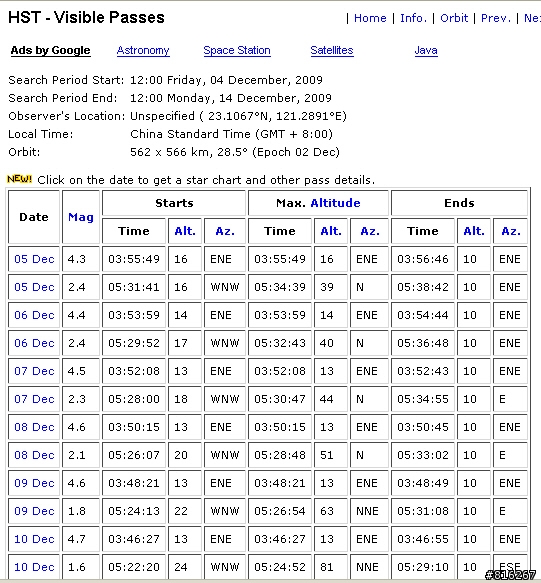Open 05 Dec pass starting 03:55:49
541x583 pixels.
(34, 259)
